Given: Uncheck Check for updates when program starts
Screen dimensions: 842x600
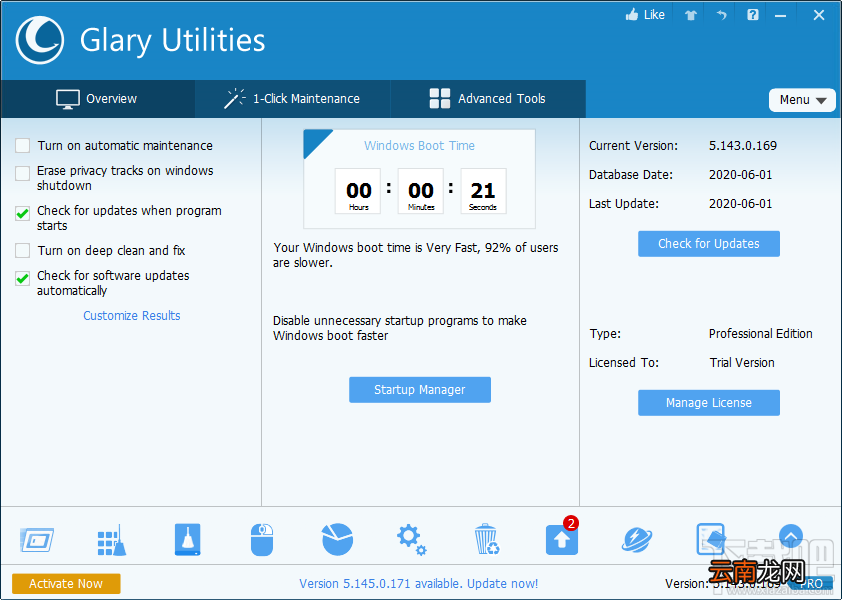Looking at the screenshot, I should click(x=23, y=214).
